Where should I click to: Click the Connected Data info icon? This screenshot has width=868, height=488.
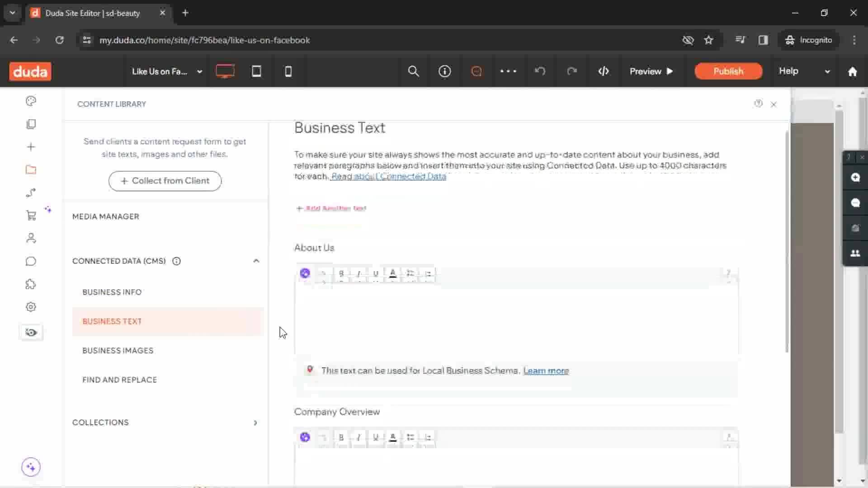[x=177, y=261]
